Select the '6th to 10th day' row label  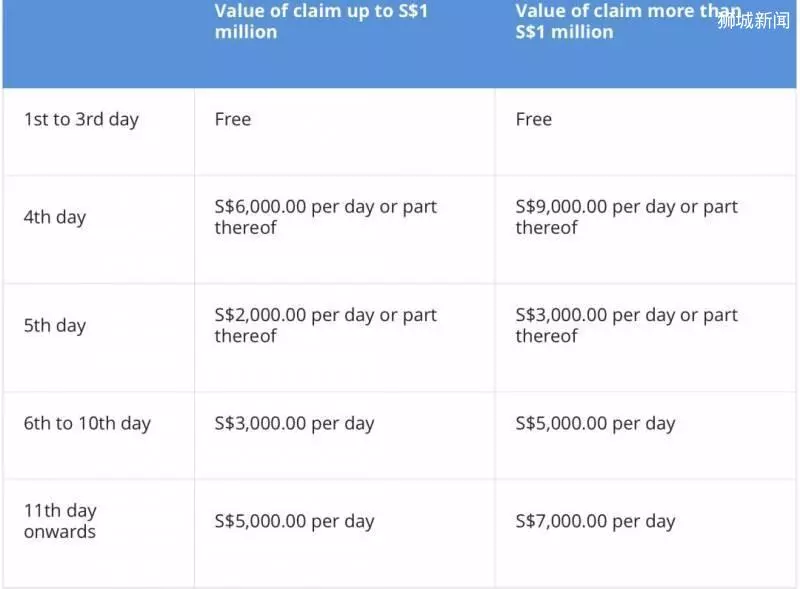[87, 424]
